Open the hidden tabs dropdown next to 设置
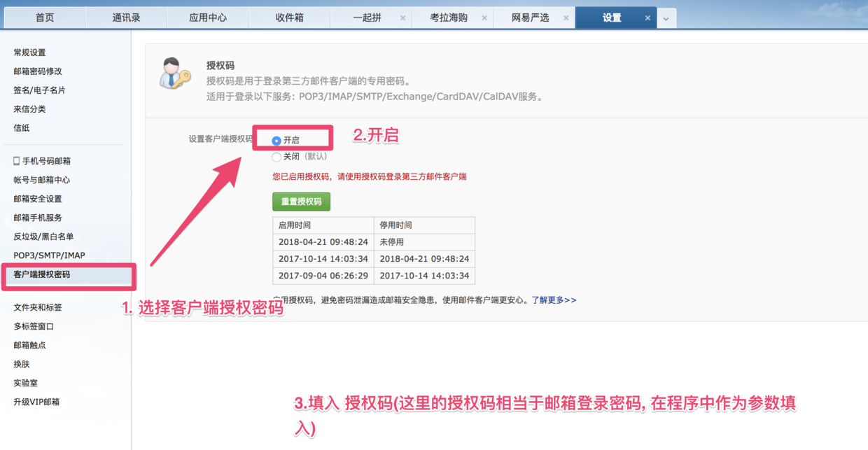 click(x=665, y=17)
